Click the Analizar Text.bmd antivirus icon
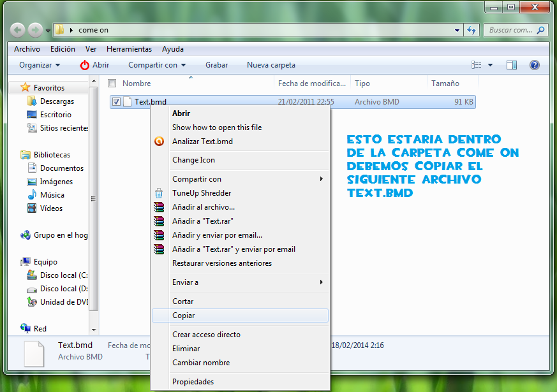 pyautogui.click(x=159, y=142)
